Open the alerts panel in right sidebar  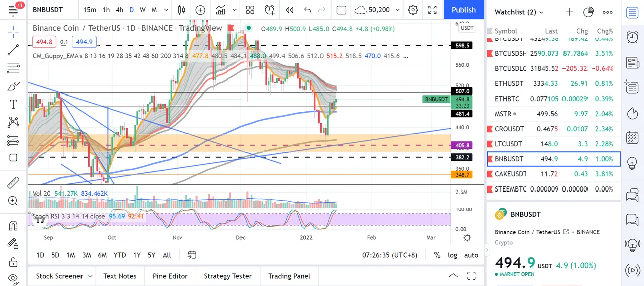pyautogui.click(x=632, y=37)
